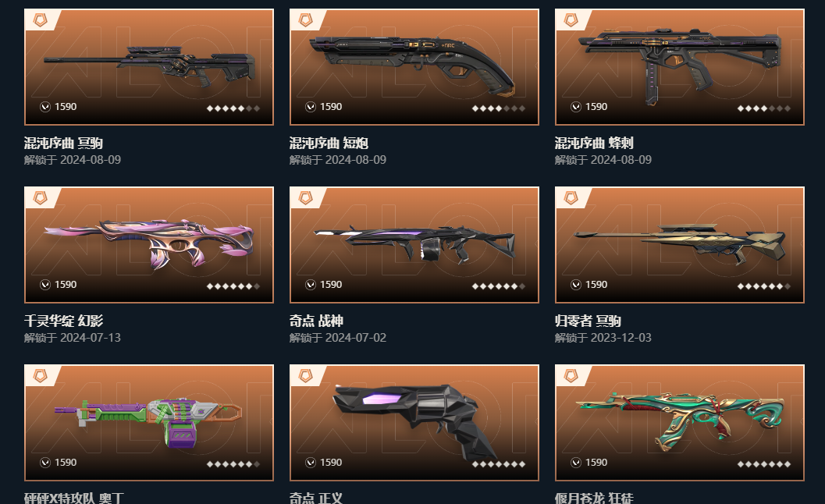Click the 千灵华绽 幻影 skin title text
Viewport: 825px width, 504px height.
(64, 321)
